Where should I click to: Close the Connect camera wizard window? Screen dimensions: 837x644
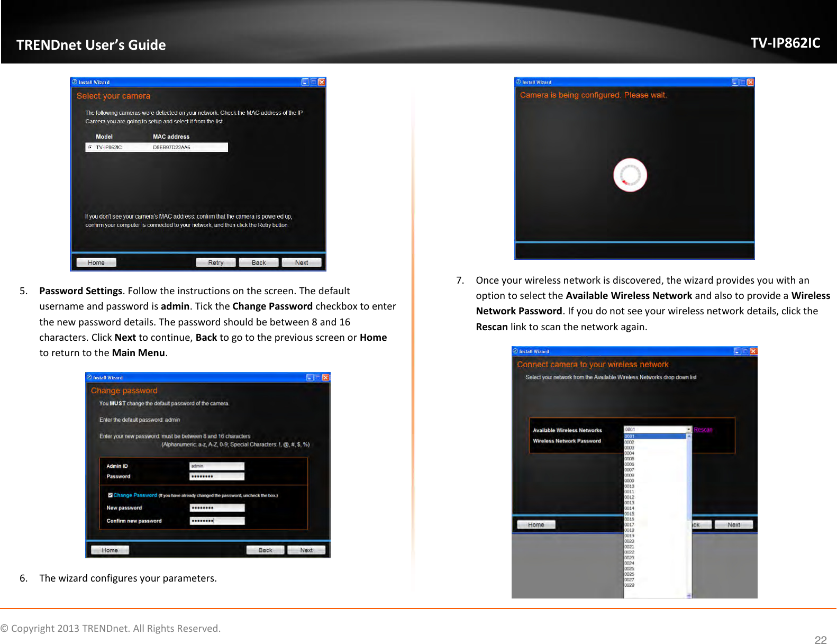pos(753,351)
